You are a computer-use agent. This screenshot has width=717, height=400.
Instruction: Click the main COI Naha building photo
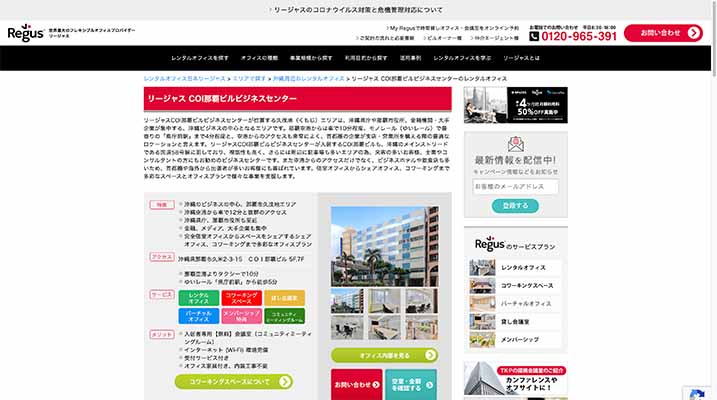point(384,246)
